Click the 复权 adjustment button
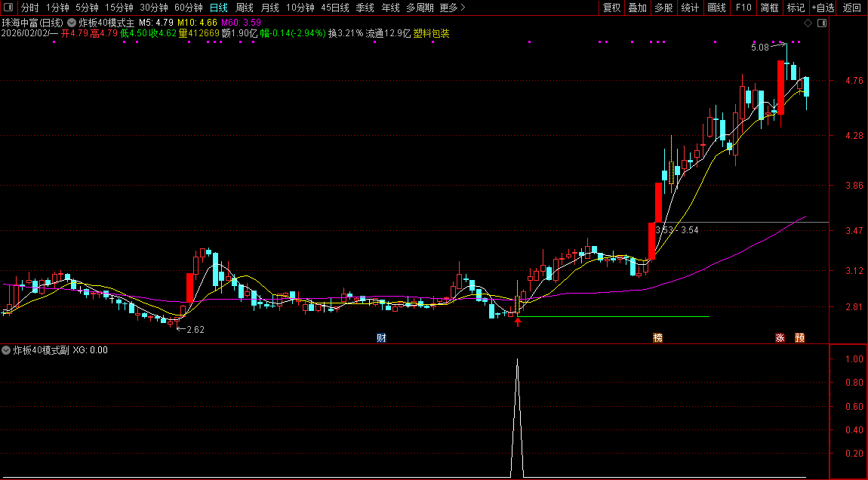Image resolution: width=868 pixels, height=480 pixels. [x=611, y=8]
